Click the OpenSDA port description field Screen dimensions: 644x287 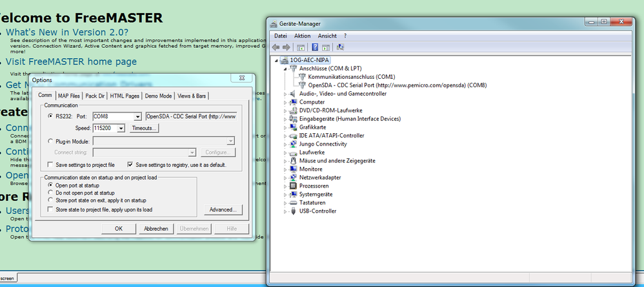191,116
